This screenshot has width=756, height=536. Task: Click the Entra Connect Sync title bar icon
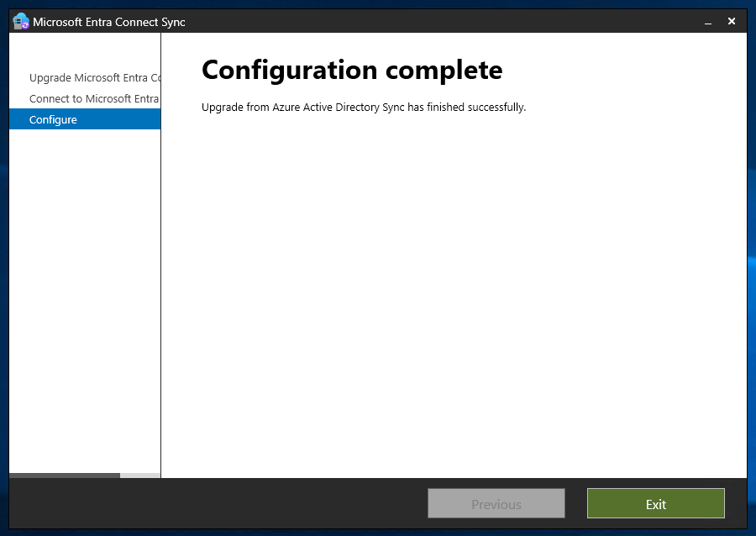(x=21, y=22)
